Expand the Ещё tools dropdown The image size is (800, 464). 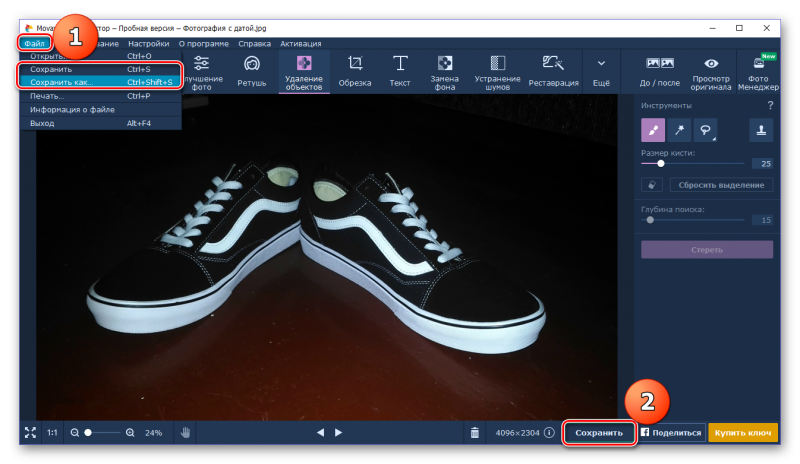coord(601,71)
